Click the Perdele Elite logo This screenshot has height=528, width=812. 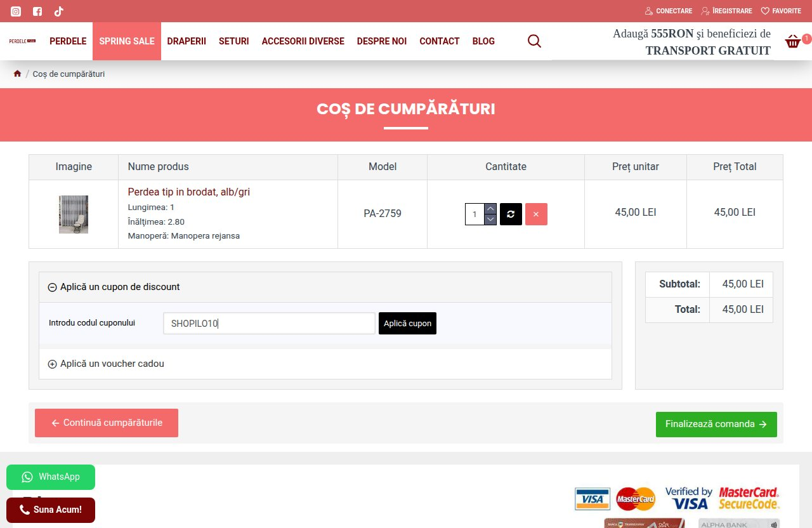coord(22,41)
